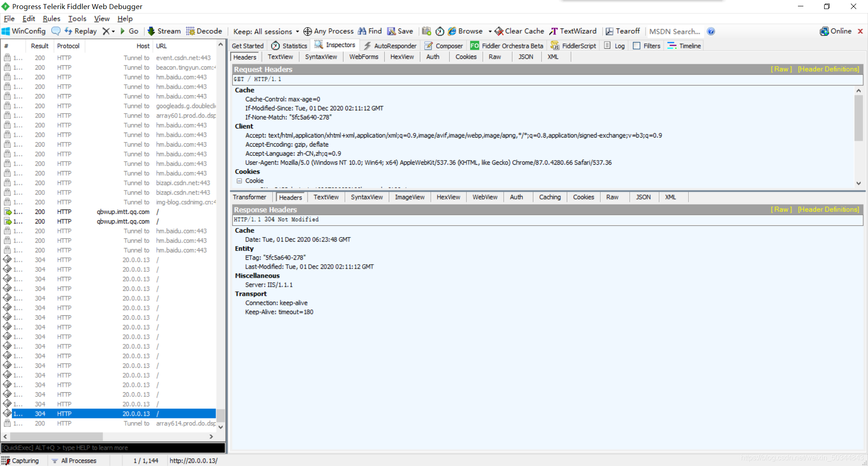Toggle Decode mode
Viewport: 868px width, 466px height.
click(204, 31)
